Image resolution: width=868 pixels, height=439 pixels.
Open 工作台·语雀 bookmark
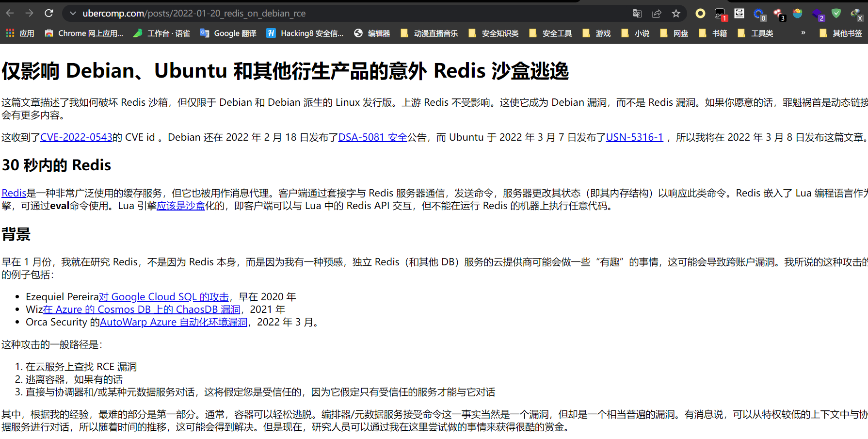click(x=161, y=33)
